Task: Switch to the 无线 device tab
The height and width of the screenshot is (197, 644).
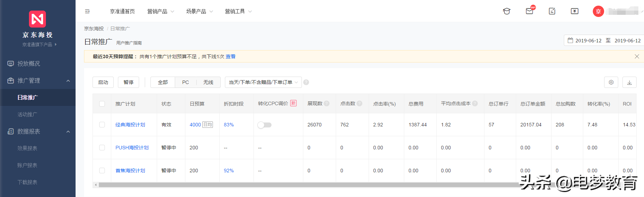Action: (208, 82)
